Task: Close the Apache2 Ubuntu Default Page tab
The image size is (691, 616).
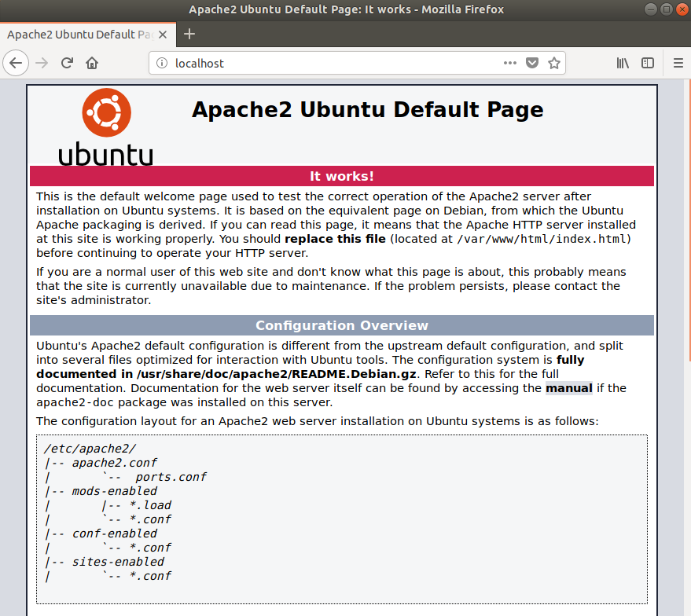Action: click(x=163, y=35)
